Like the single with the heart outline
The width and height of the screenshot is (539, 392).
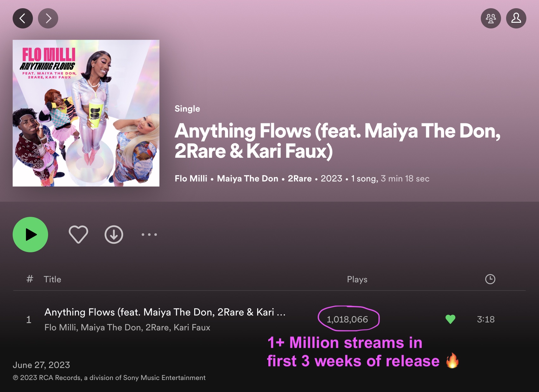(x=78, y=235)
